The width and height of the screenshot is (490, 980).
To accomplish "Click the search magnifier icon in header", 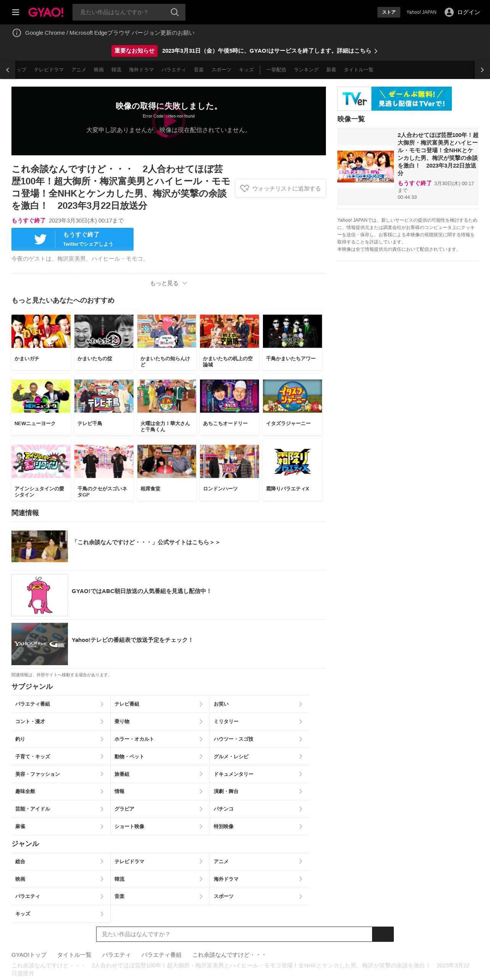I will point(174,12).
